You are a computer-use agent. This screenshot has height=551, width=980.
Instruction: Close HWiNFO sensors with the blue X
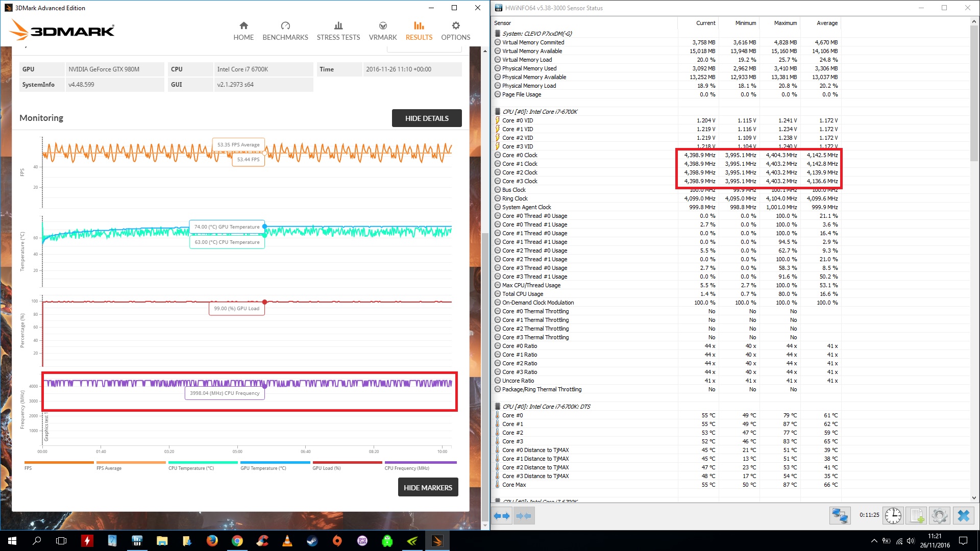click(964, 515)
